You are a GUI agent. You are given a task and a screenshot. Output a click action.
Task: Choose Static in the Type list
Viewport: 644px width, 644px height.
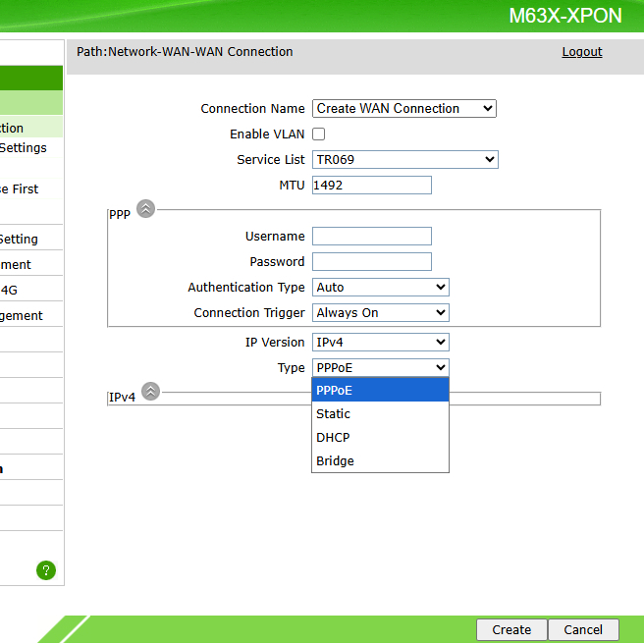(x=380, y=414)
